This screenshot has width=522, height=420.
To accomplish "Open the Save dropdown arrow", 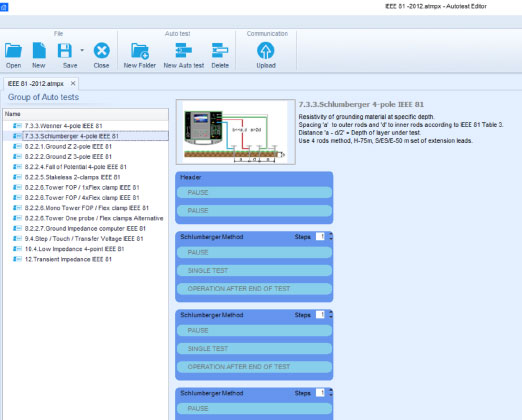I will coord(82,50).
